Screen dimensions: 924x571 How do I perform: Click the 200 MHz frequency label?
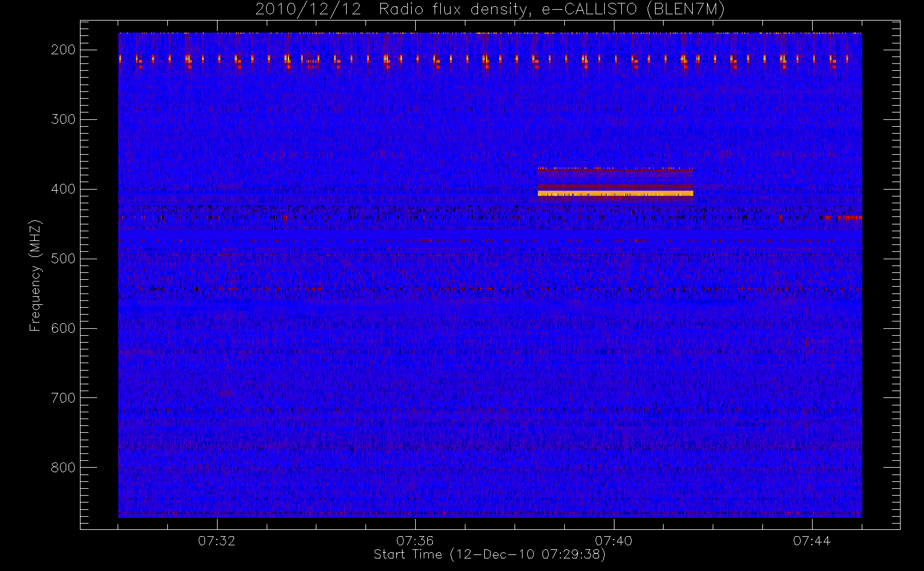63,50
